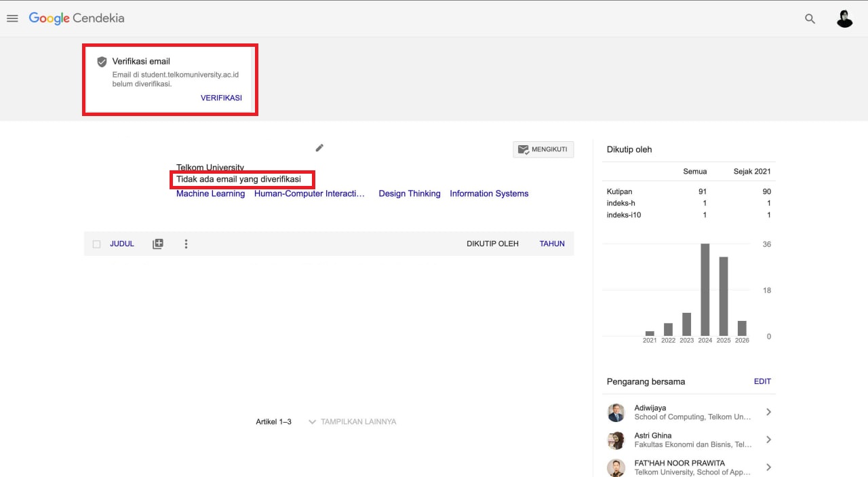Image resolution: width=868 pixels, height=477 pixels.
Task: Sort by DIKUTIP OLEH column
Action: coord(492,244)
